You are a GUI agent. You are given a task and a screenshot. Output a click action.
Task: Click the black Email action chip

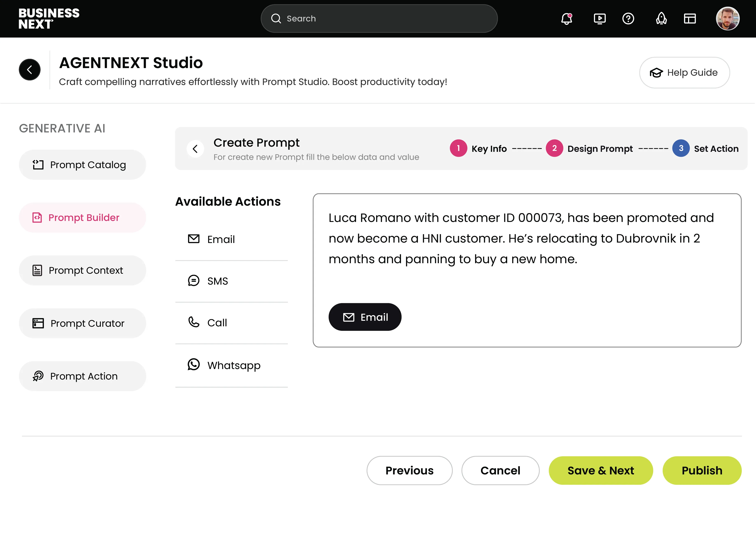tap(365, 317)
